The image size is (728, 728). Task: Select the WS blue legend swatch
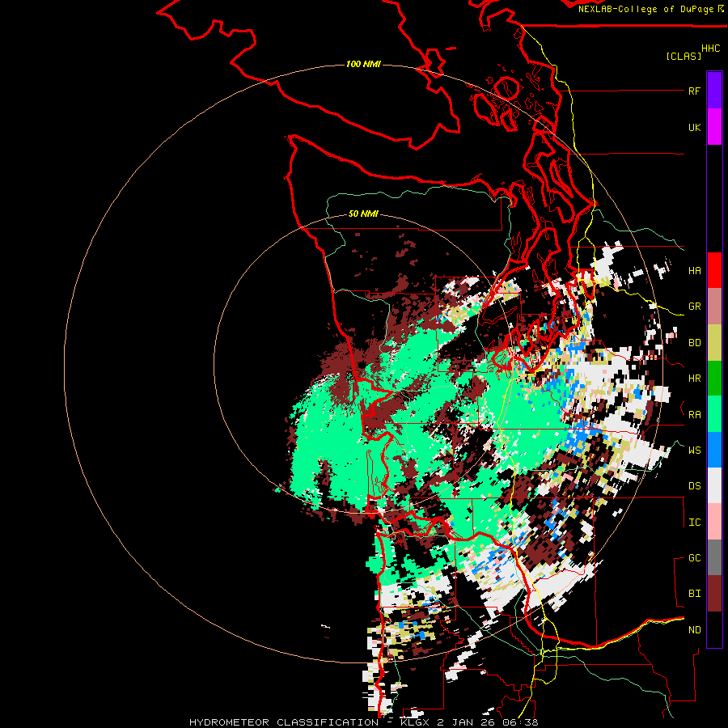click(714, 450)
